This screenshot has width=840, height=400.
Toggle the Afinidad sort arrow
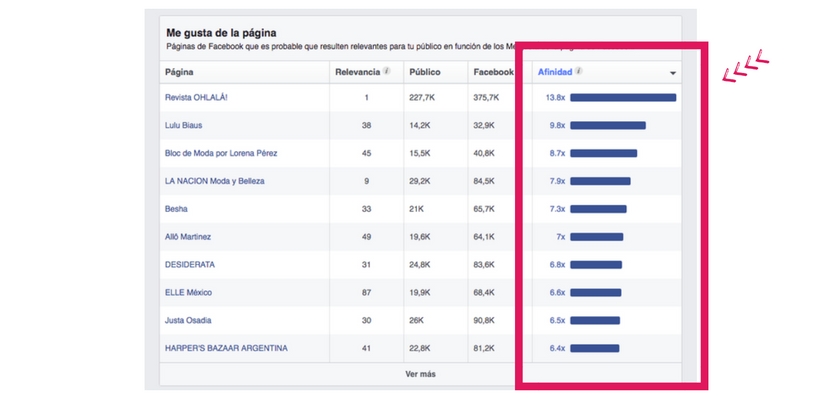tap(673, 73)
